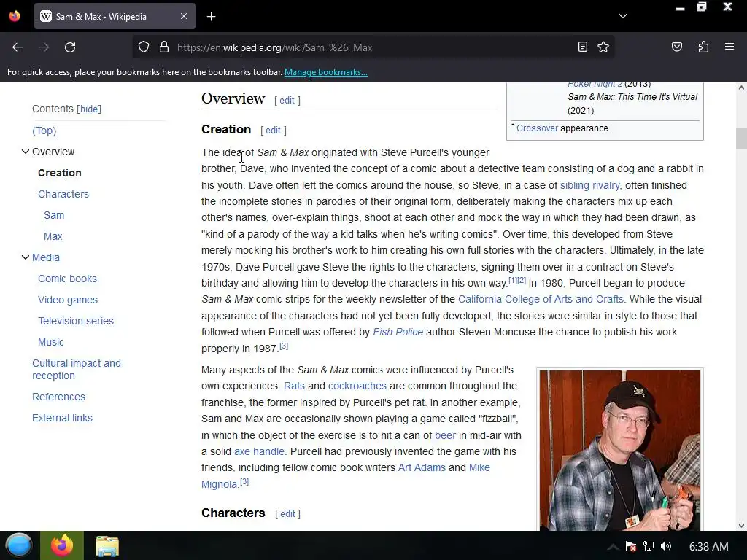The height and width of the screenshot is (560, 747).
Task: Jump to Video games section
Action: point(68,300)
